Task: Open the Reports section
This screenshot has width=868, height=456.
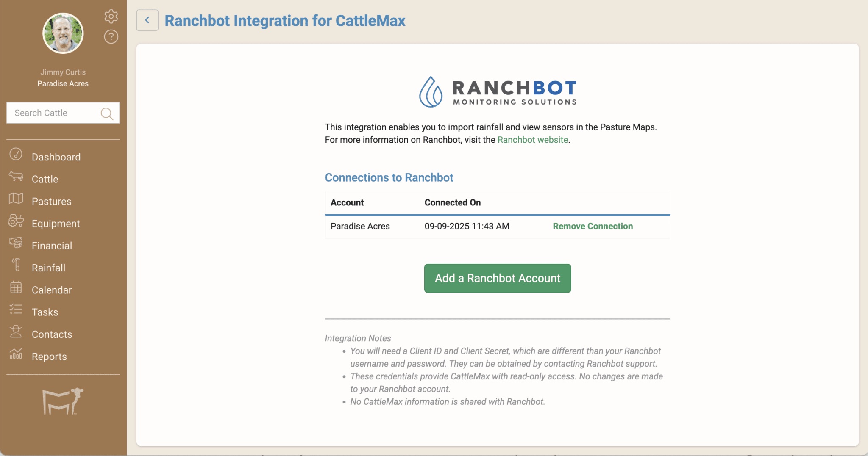Action: coord(49,357)
